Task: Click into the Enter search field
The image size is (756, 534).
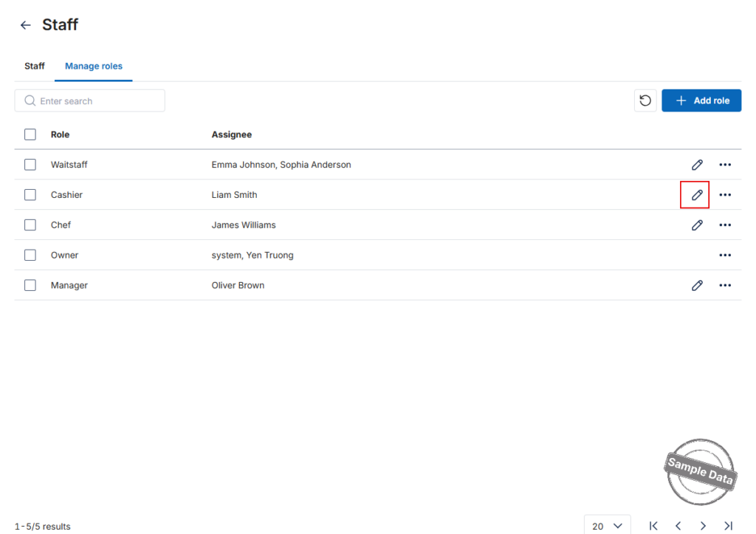Action: coord(89,101)
